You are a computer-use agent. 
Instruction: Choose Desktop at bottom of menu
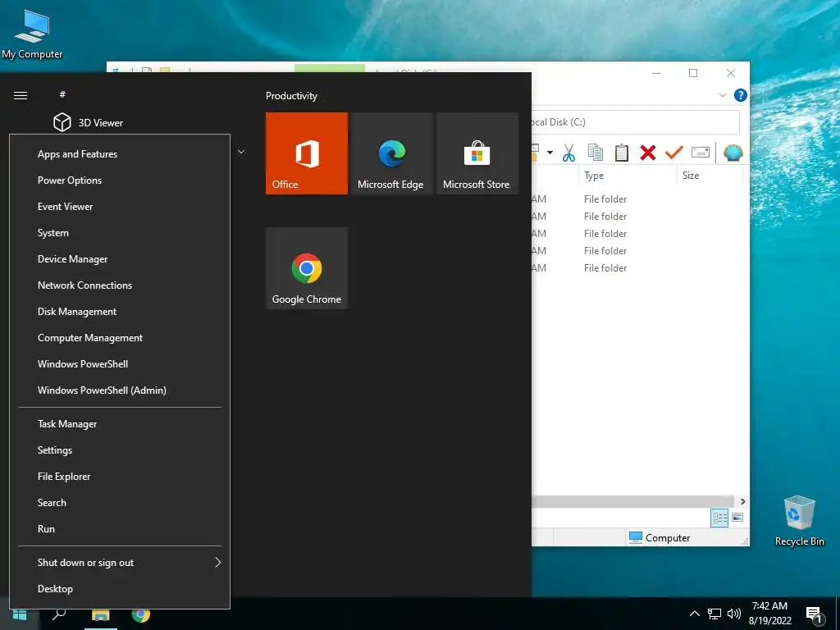click(x=120, y=589)
